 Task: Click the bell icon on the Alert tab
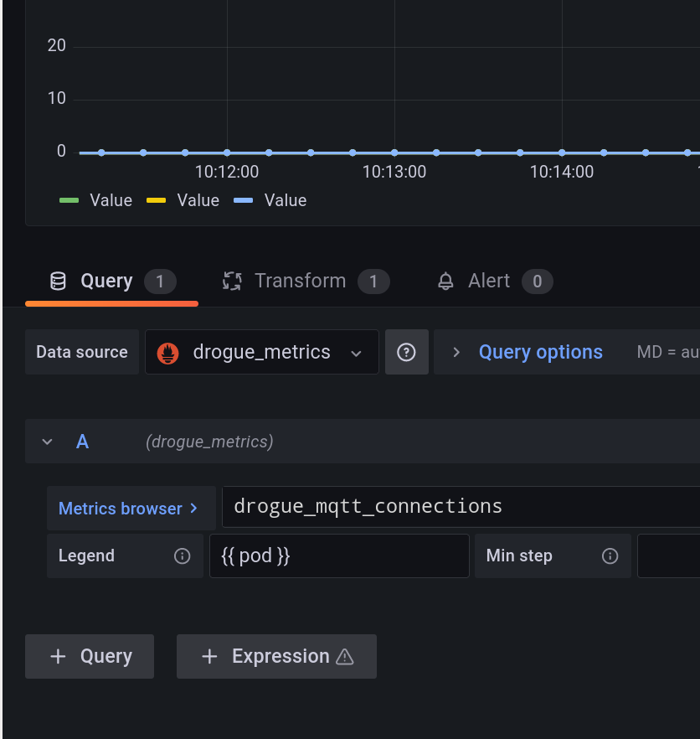pyautogui.click(x=444, y=281)
